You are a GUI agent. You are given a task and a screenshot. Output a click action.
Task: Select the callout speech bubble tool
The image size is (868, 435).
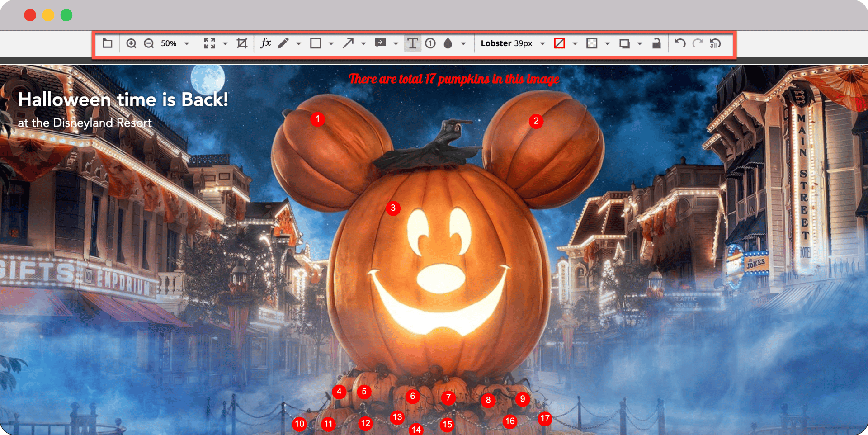click(380, 43)
